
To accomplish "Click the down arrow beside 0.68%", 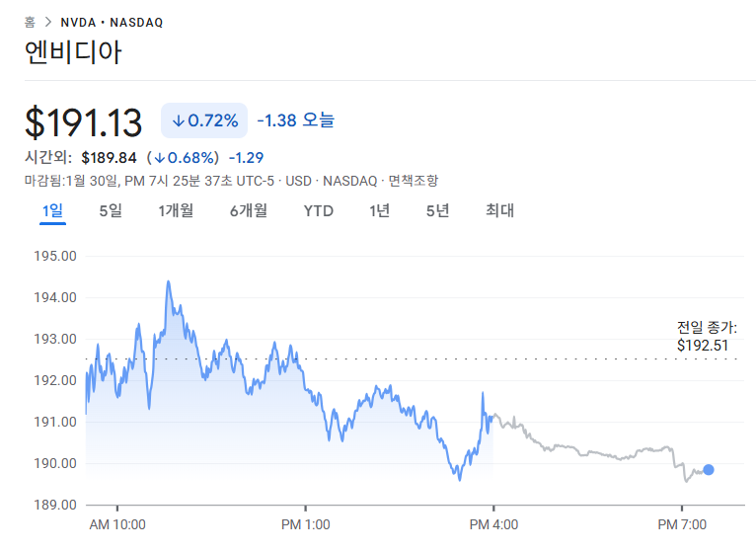I will (x=158, y=158).
